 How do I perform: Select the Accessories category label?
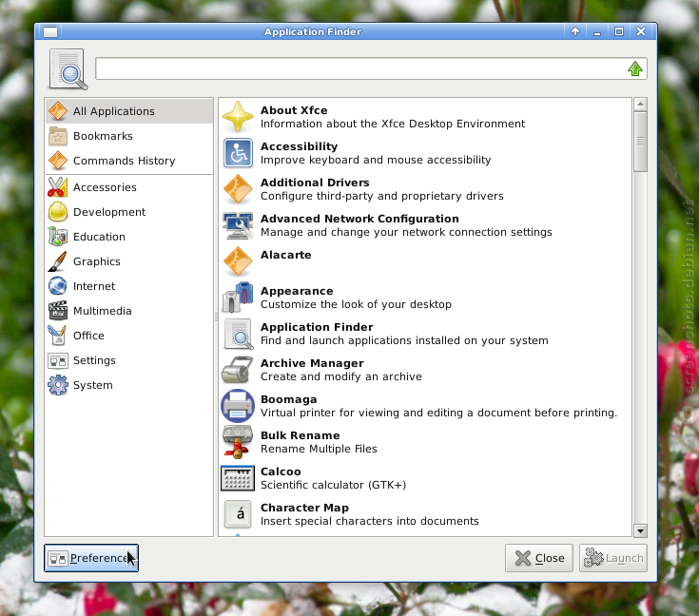coord(105,187)
